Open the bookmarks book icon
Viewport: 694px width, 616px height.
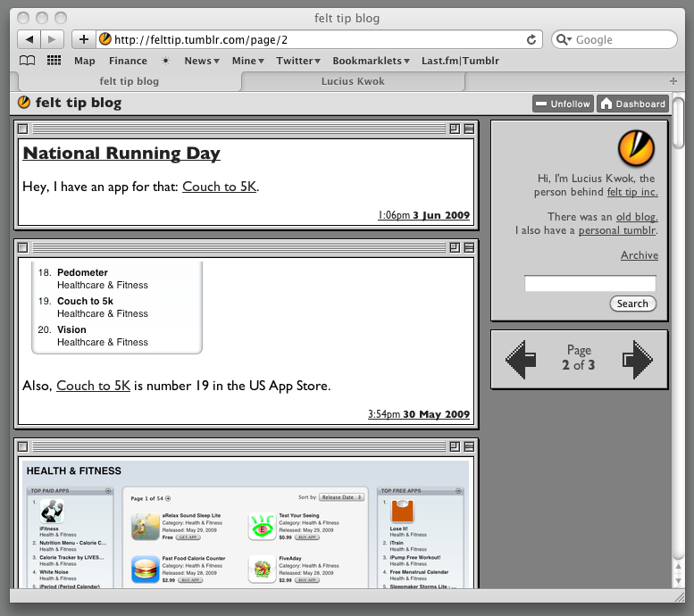28,61
